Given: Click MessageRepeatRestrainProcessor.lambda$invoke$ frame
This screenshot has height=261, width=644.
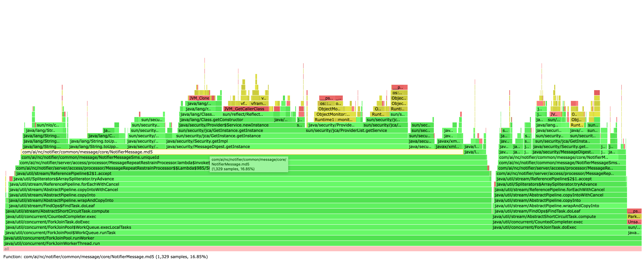Looking at the screenshot, I should pos(253,163).
